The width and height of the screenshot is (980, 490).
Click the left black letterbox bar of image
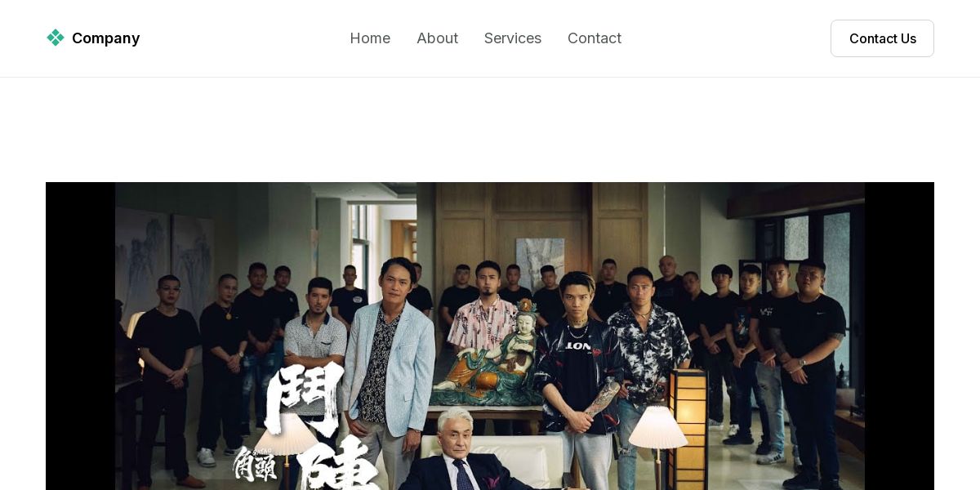coord(80,336)
